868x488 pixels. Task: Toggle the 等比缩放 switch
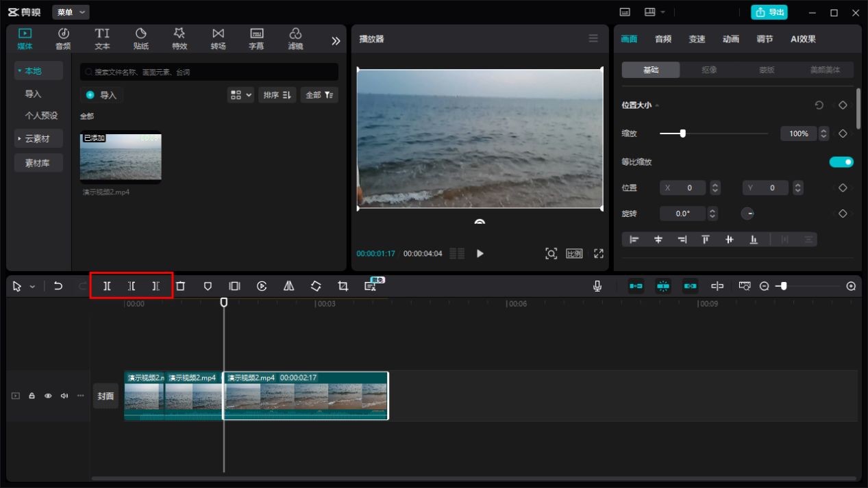(841, 162)
